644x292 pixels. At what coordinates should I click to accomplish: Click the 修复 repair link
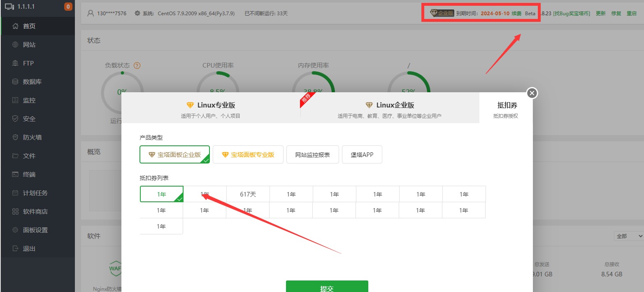[616, 13]
